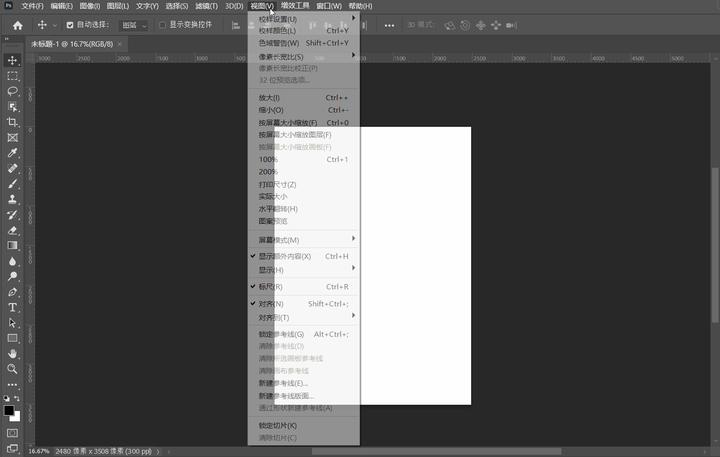Expand the 校样设置(U) submenu
The height and width of the screenshot is (457, 720).
coord(304,19)
